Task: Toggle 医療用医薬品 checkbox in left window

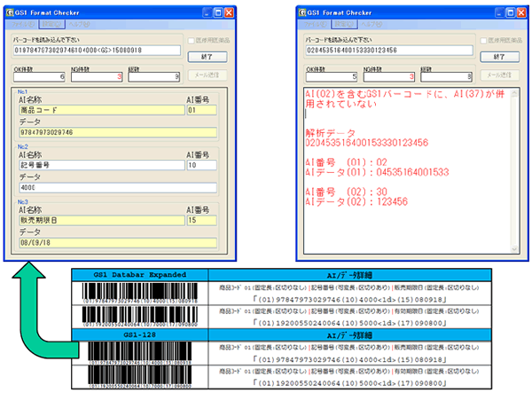Action: coord(191,41)
